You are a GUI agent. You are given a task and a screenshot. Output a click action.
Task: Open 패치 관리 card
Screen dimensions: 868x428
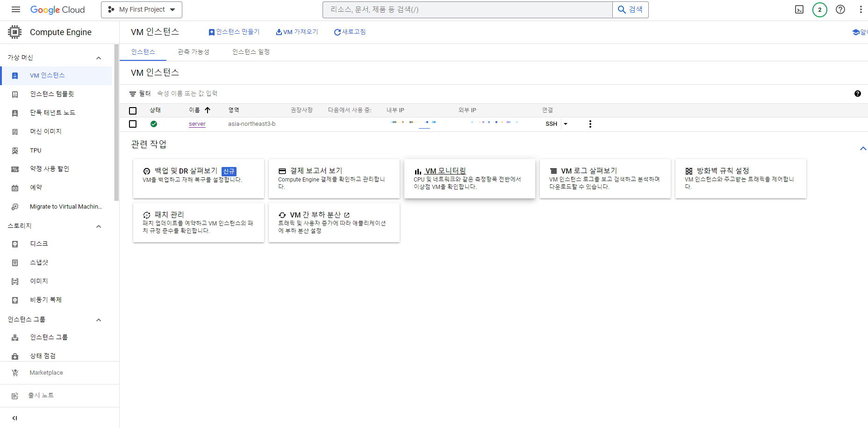click(199, 223)
